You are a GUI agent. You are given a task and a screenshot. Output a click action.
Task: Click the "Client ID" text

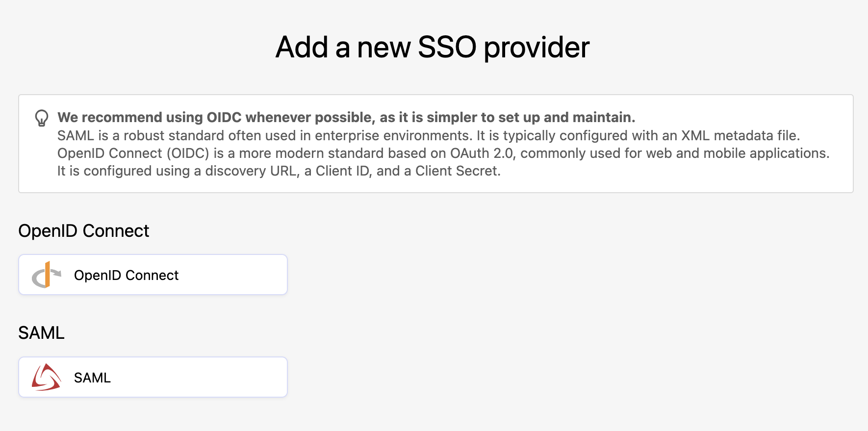(342, 171)
